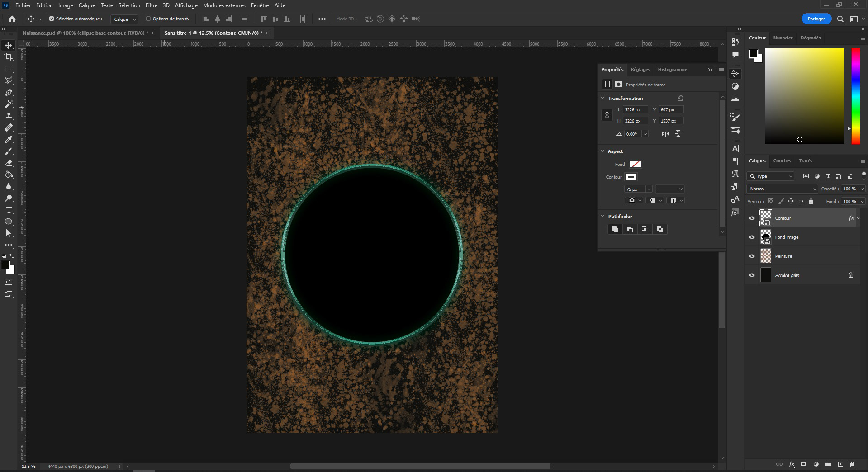This screenshot has width=868, height=472.
Task: Hide the Peinture layer
Action: (752, 256)
